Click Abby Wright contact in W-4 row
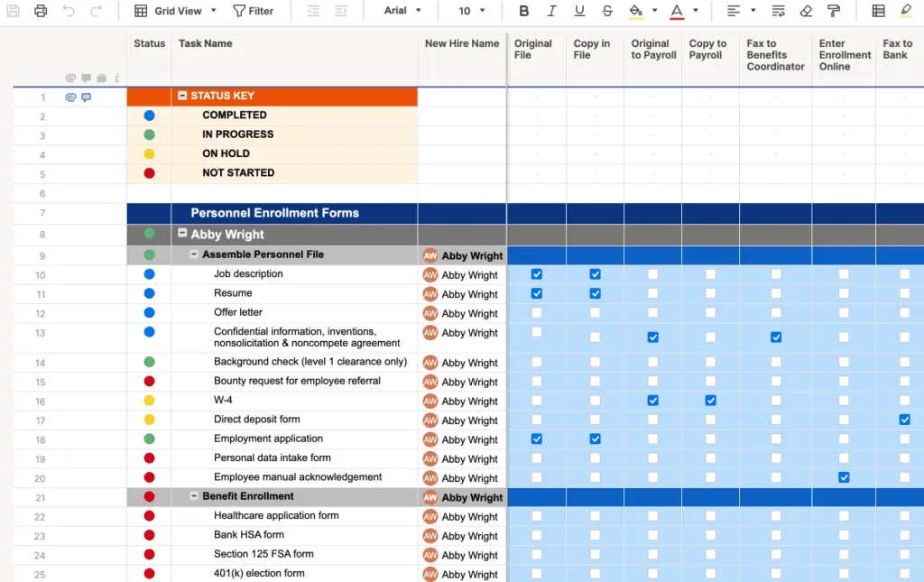Viewport: 924px width, 582px height. [x=461, y=402]
